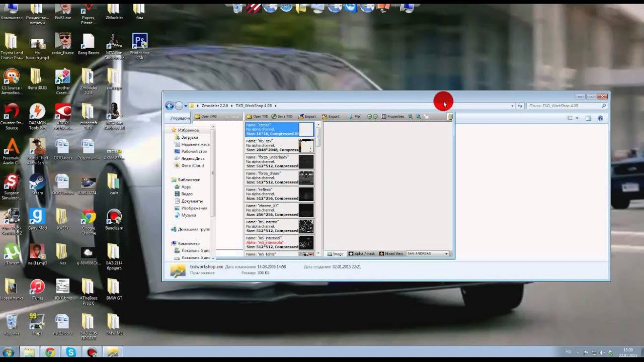Open texture Properties in TXD Workshop

point(392,117)
